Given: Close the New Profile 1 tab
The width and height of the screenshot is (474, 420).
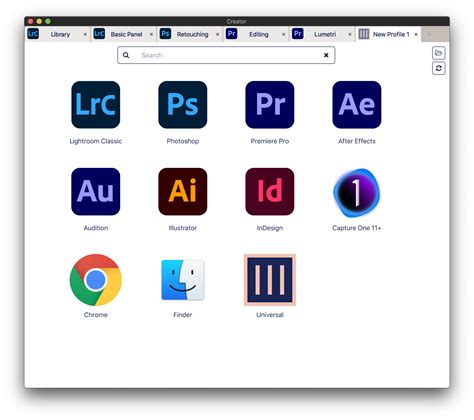Looking at the screenshot, I should pyautogui.click(x=416, y=34).
